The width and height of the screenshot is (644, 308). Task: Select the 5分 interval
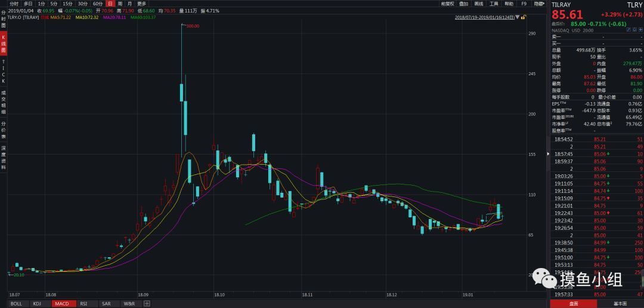tap(54, 4)
